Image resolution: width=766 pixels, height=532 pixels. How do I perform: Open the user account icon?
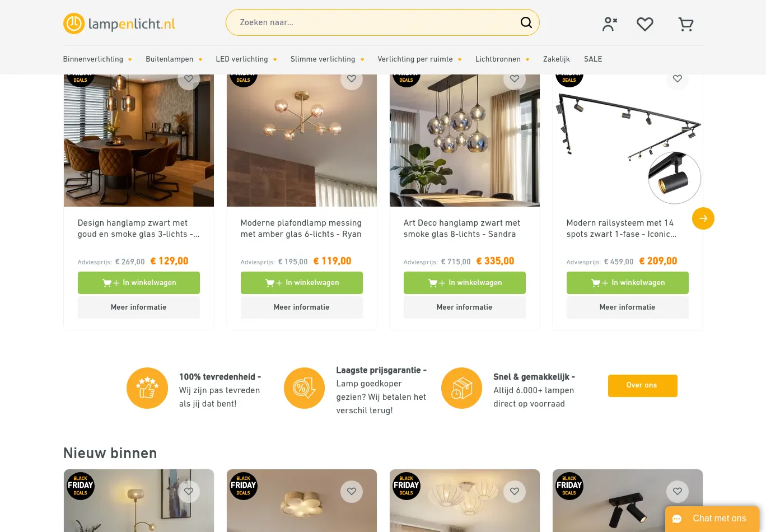(x=610, y=24)
